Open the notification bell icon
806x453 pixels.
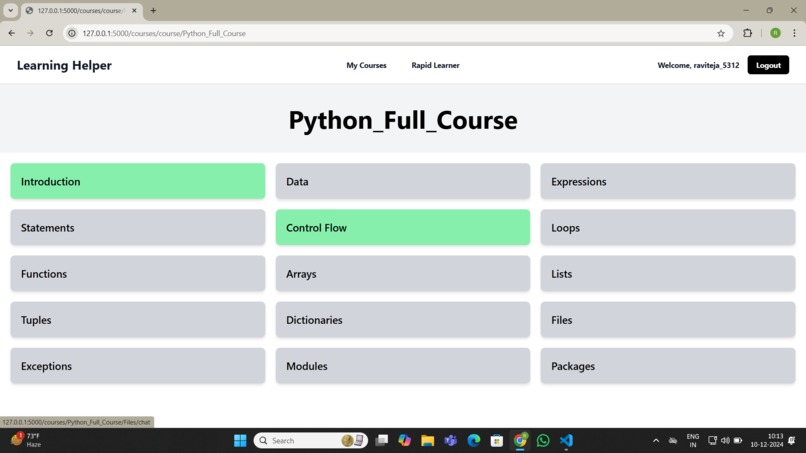(x=792, y=441)
